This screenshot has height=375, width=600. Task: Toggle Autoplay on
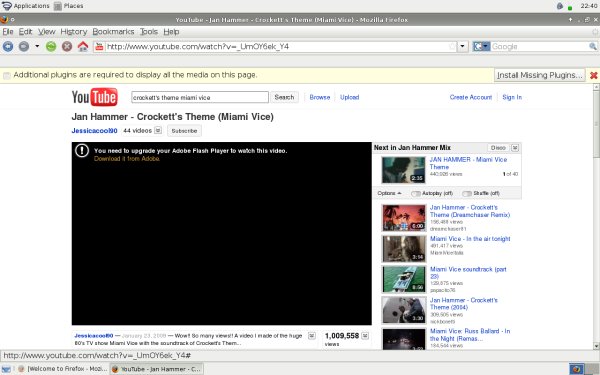pyautogui.click(x=416, y=194)
